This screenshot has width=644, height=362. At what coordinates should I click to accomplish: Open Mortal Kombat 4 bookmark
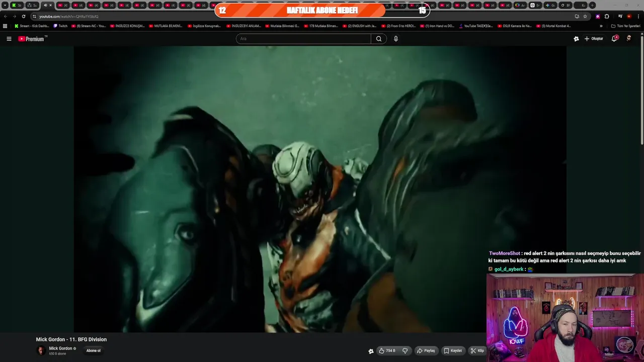pos(553,26)
